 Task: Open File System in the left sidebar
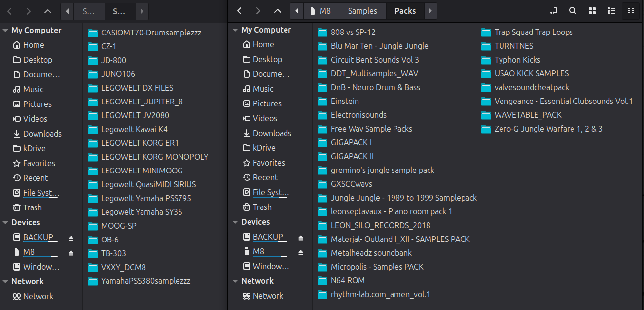pyautogui.click(x=41, y=193)
